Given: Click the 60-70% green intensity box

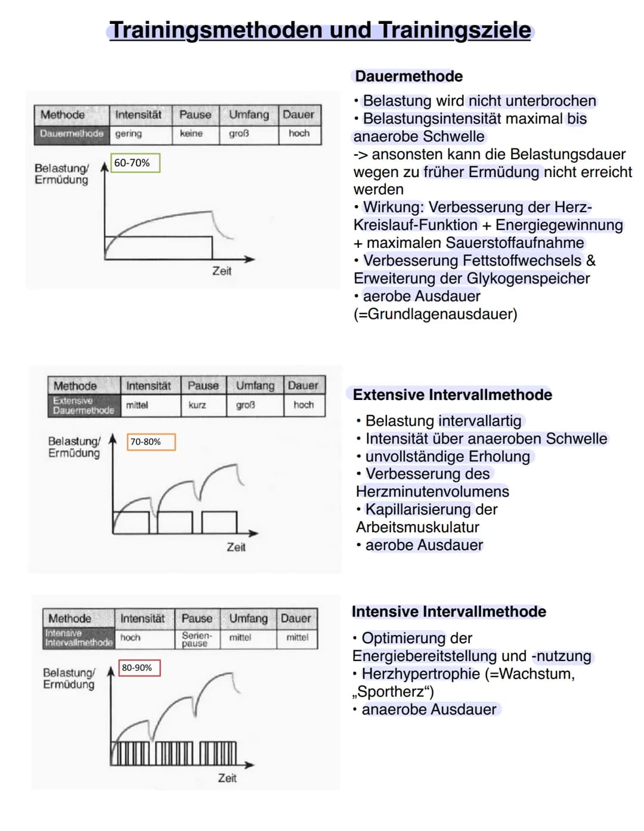Looking at the screenshot, I should tap(135, 163).
